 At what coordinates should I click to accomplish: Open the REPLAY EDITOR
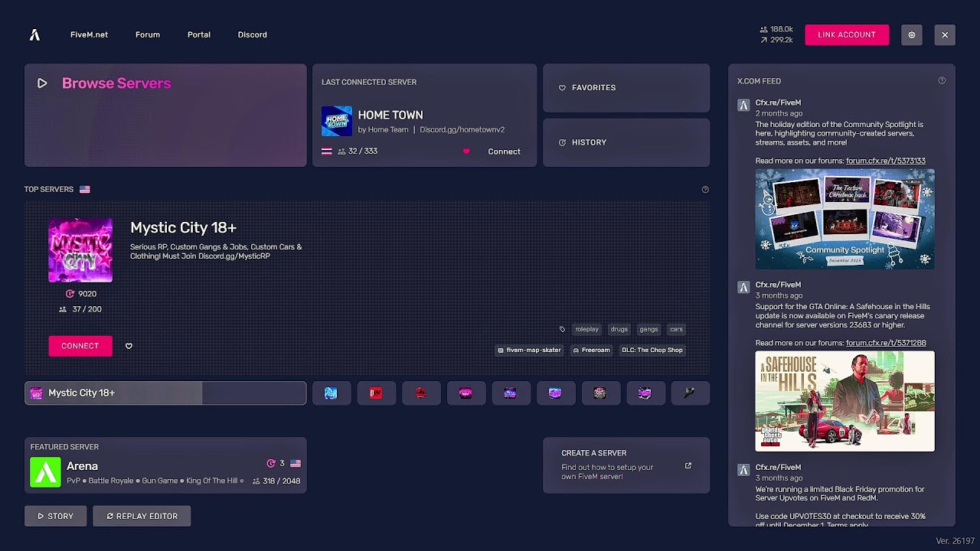(x=142, y=516)
